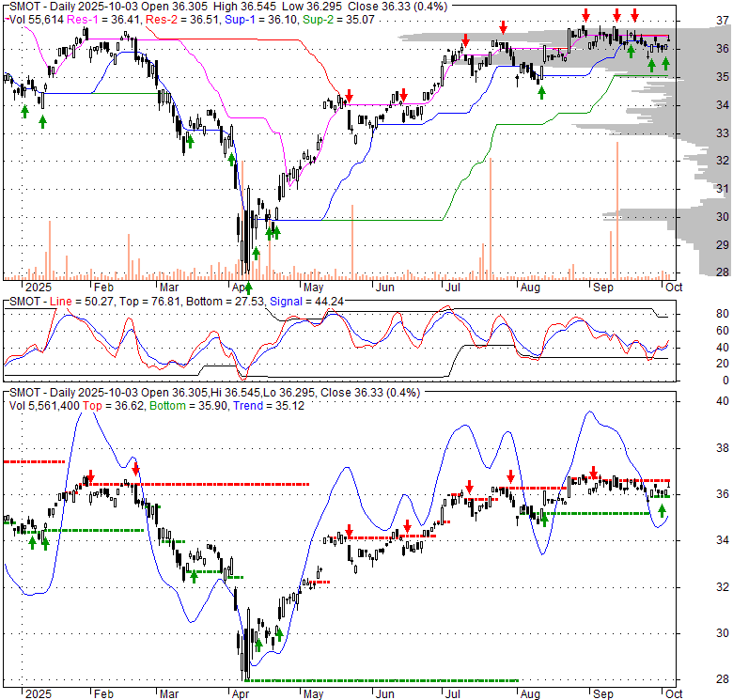
Task: Click the '20' level on the oscillator axis
Action: (723, 364)
